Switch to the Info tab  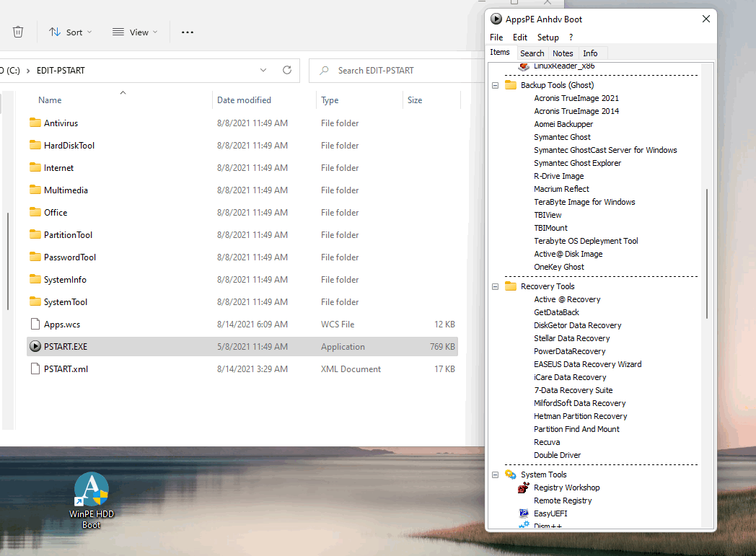pyautogui.click(x=590, y=53)
